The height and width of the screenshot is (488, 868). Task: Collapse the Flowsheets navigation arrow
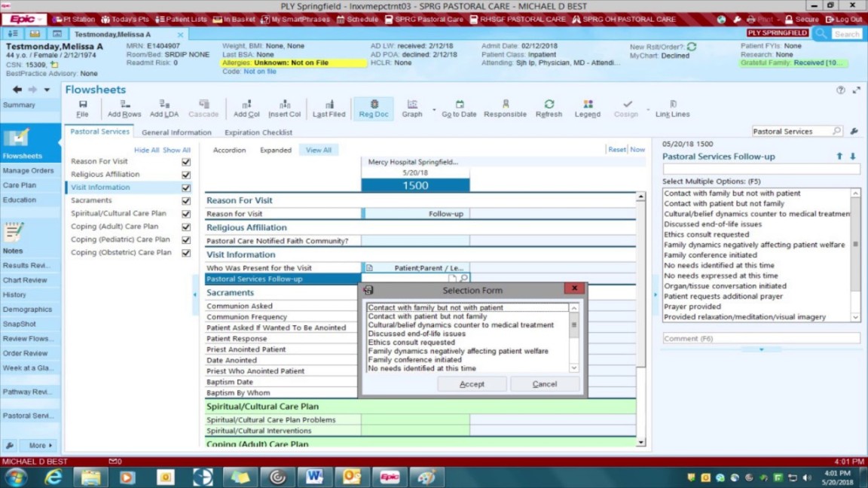click(16, 90)
